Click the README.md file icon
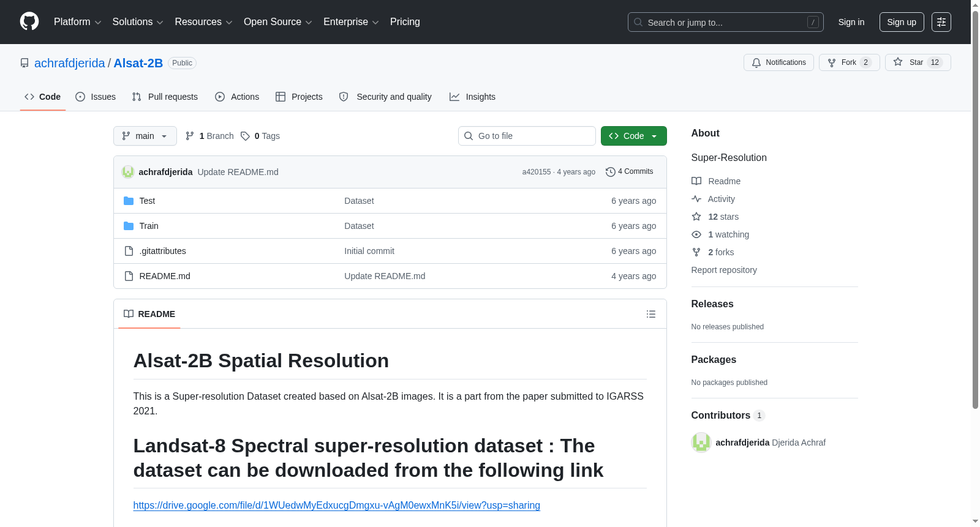The width and height of the screenshot is (980, 527). (129, 276)
